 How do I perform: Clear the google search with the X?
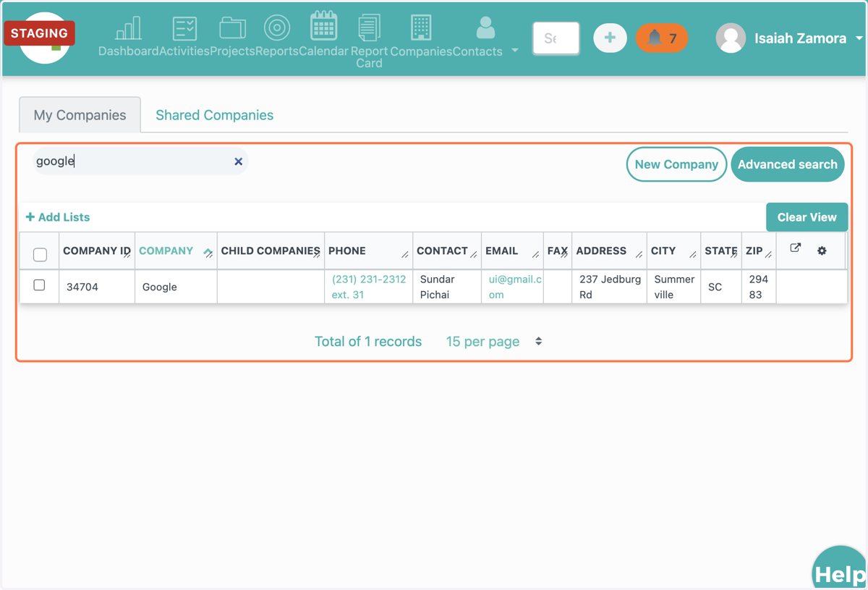click(x=238, y=161)
